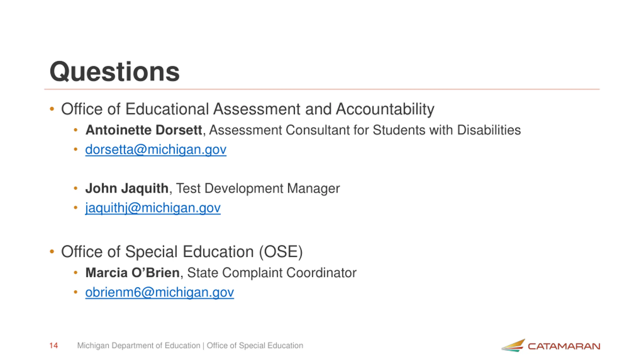The image size is (644, 362).
Task: Click the State Complaint Coordinator title text
Action: pos(272,273)
